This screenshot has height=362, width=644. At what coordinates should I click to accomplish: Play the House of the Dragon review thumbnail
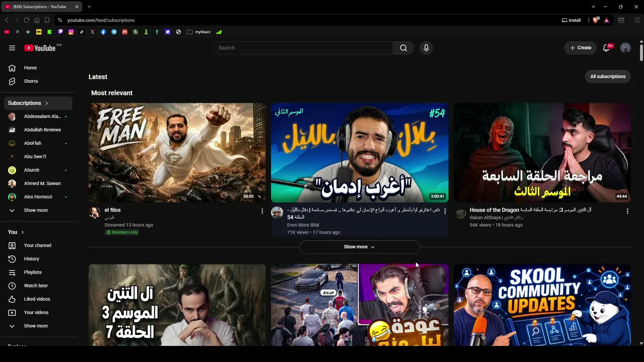tap(542, 153)
